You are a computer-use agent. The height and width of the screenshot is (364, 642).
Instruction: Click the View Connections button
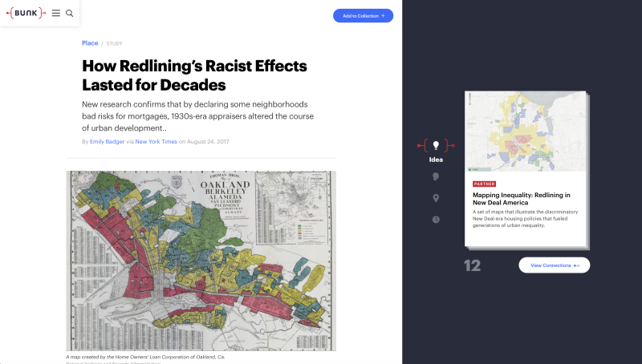coord(555,265)
